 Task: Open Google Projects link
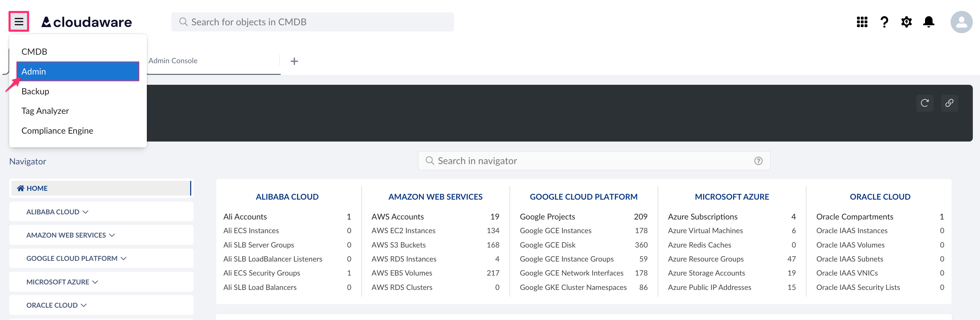pyautogui.click(x=547, y=216)
